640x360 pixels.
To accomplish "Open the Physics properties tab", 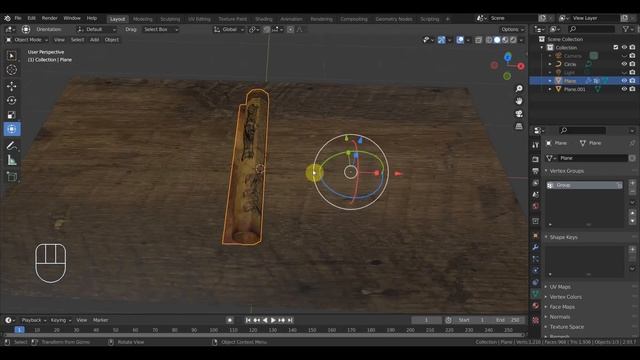I will pos(536,270).
